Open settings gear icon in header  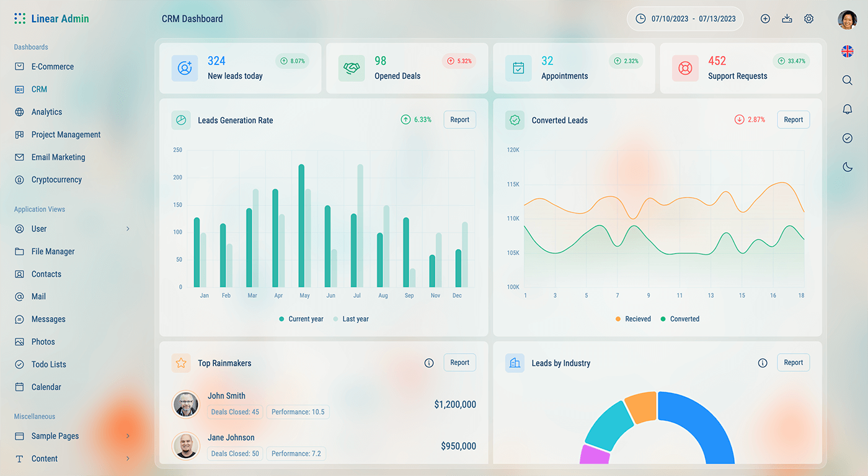pyautogui.click(x=808, y=19)
